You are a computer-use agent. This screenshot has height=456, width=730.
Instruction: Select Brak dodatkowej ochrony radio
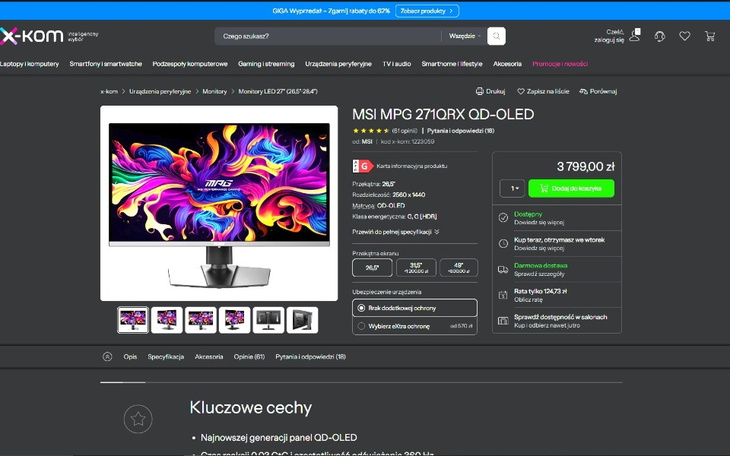pyautogui.click(x=361, y=308)
